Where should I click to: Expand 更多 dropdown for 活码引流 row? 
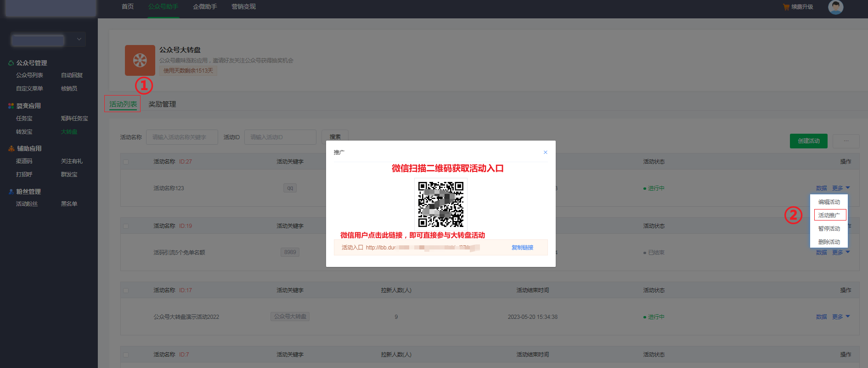(x=841, y=252)
